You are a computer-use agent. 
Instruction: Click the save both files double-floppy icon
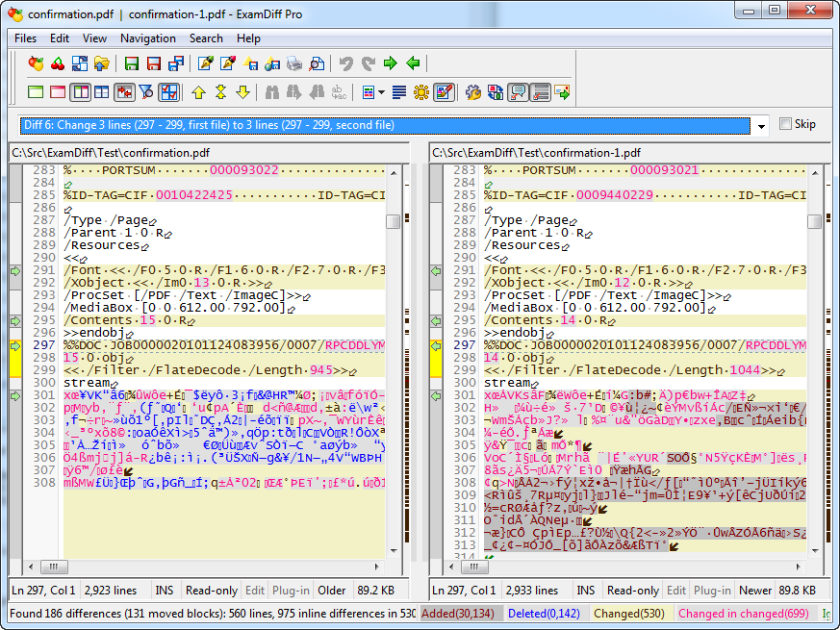tap(176, 63)
